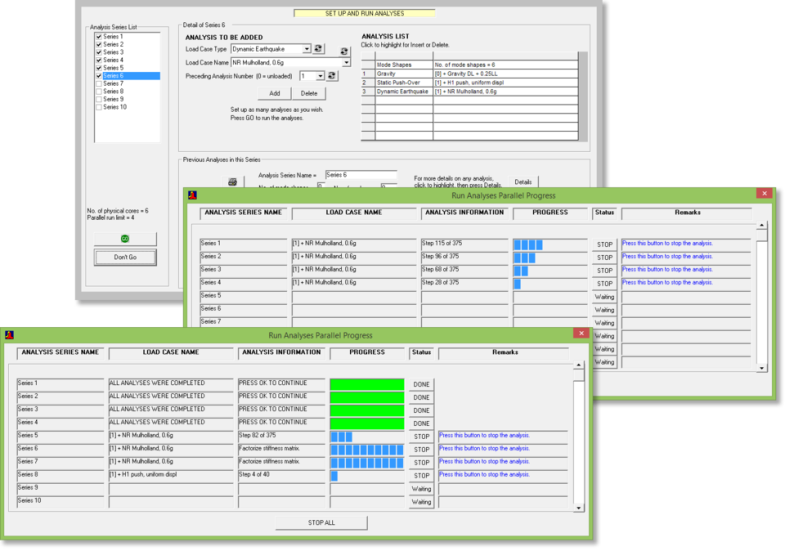Enable the Series 7 checkbox

[x=98, y=83]
